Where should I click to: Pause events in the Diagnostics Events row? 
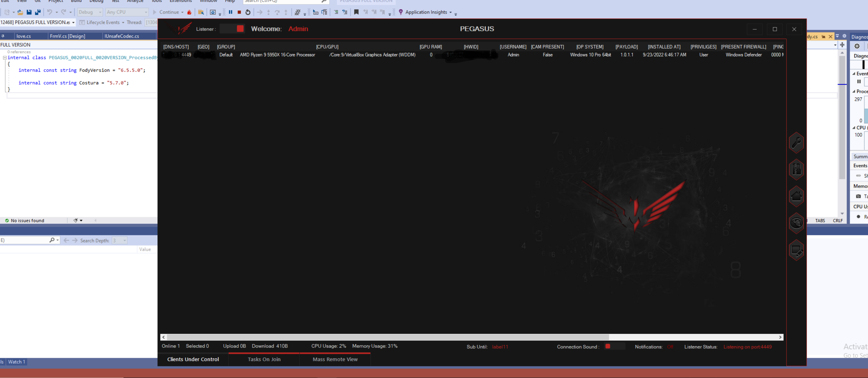point(859,81)
